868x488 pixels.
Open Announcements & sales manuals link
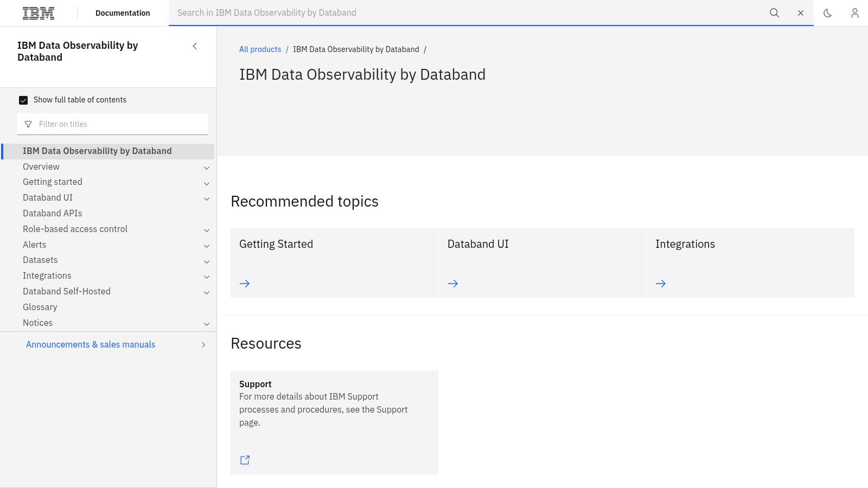[x=91, y=344]
